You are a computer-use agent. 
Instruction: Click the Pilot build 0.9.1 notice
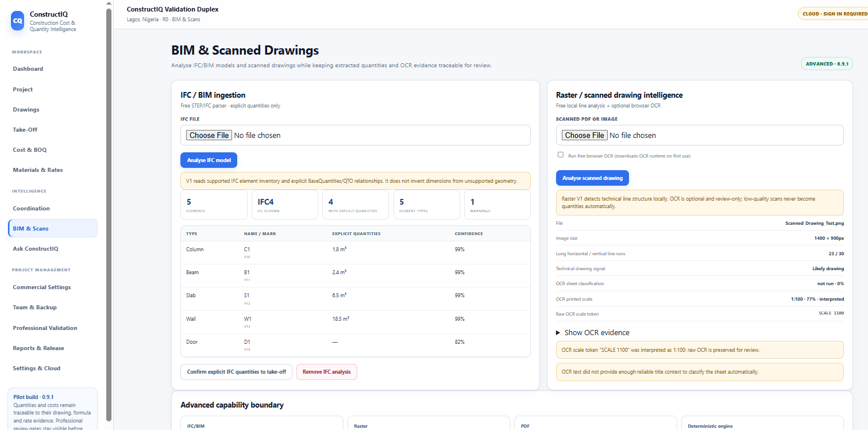53,409
